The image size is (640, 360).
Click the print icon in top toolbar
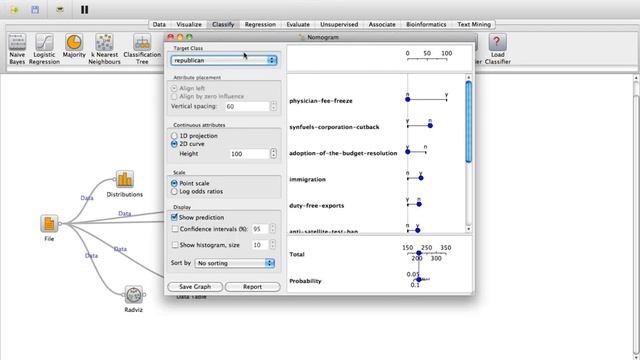[60, 9]
